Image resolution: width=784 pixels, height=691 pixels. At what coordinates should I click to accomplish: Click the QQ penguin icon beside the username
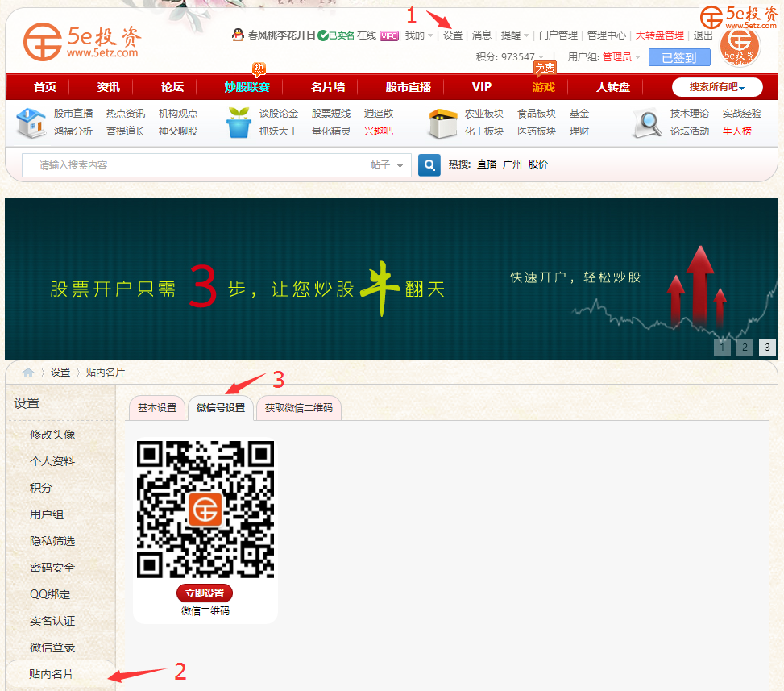tap(238, 35)
